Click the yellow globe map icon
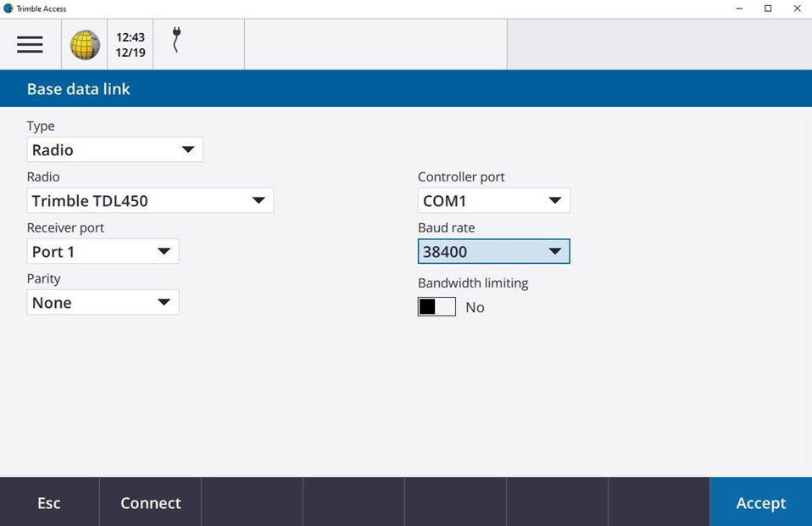 85,44
